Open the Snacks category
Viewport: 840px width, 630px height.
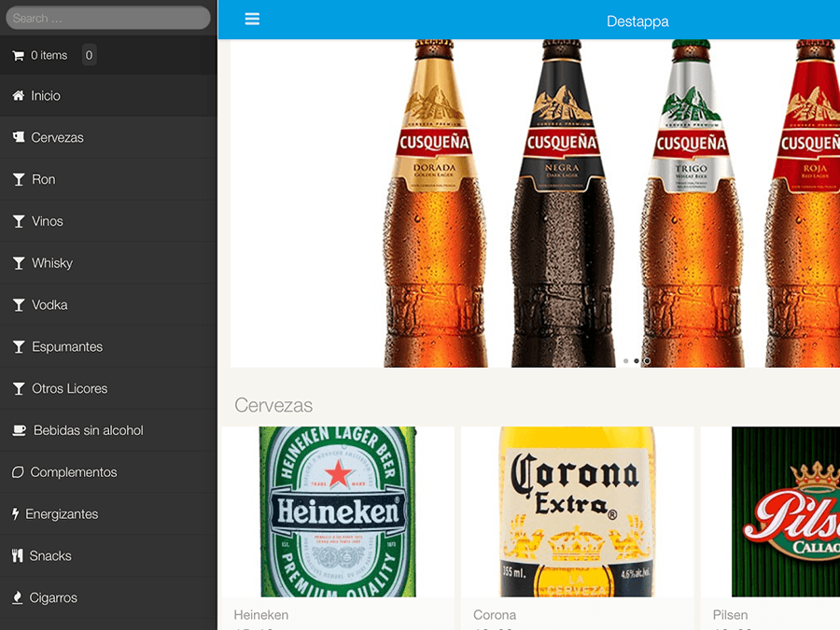point(109,555)
